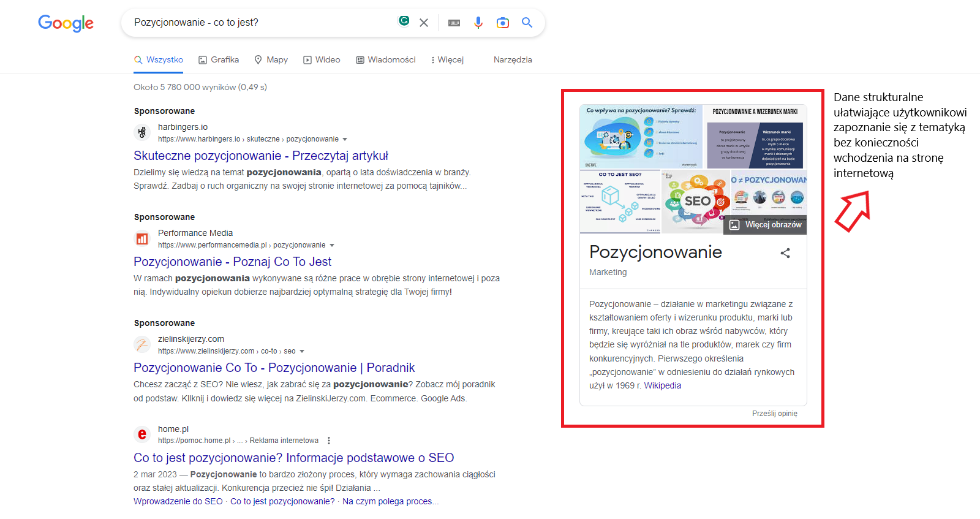Image resolution: width=980 pixels, height=519 pixels.
Task: Open 'Co to jest SEO?' thumbnail
Action: (620, 202)
